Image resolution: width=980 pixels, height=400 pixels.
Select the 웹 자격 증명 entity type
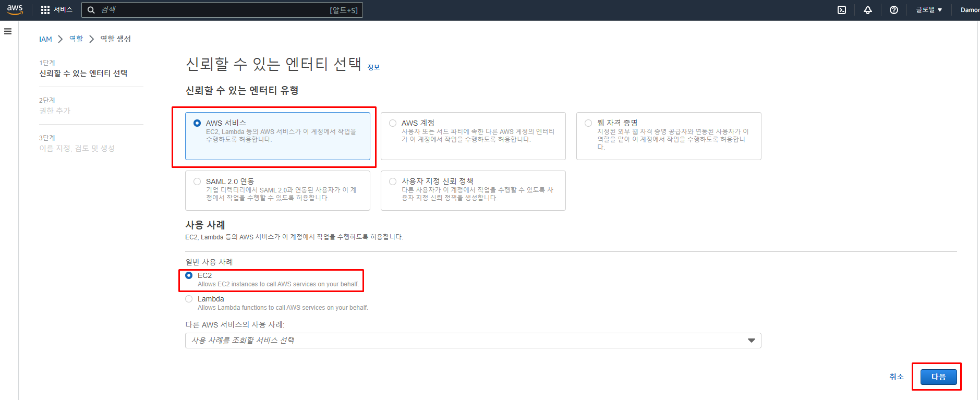click(669, 136)
